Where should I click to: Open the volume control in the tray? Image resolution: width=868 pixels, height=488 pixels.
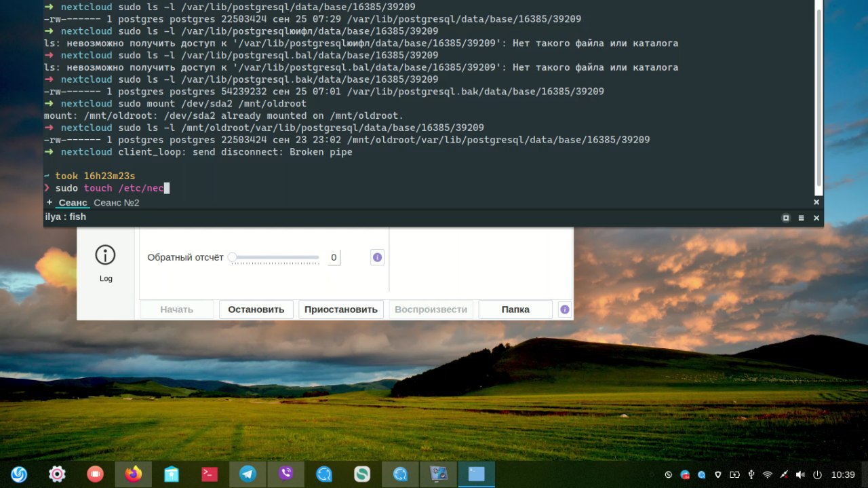coord(800,475)
